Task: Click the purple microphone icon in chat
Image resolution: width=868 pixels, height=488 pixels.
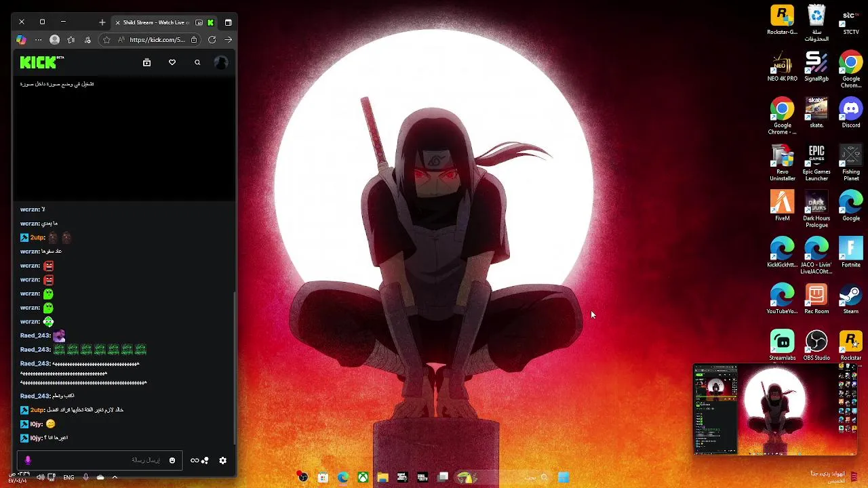Action: click(x=28, y=460)
